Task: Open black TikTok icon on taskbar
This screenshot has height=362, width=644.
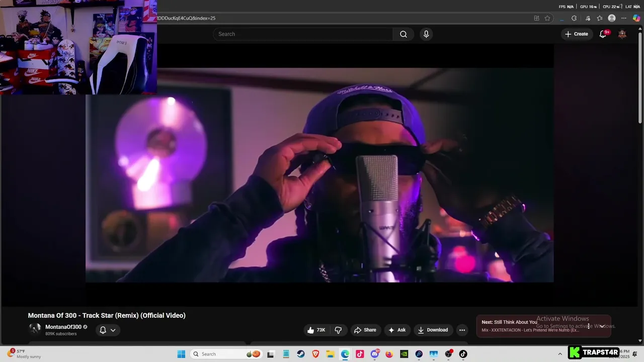Action: point(463,354)
